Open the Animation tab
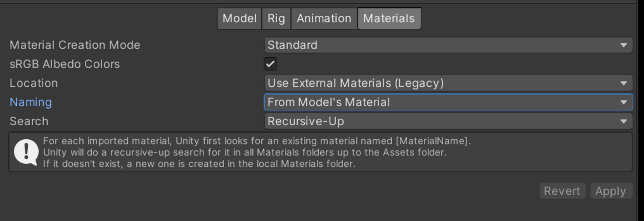Viewport: 644px width, 221px height. click(324, 18)
